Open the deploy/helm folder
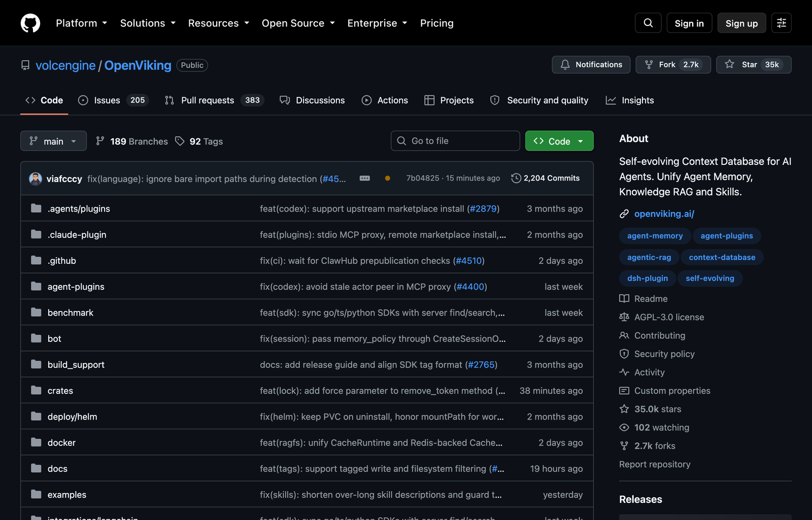Screen dimensions: 812x520 pyautogui.click(x=72, y=417)
